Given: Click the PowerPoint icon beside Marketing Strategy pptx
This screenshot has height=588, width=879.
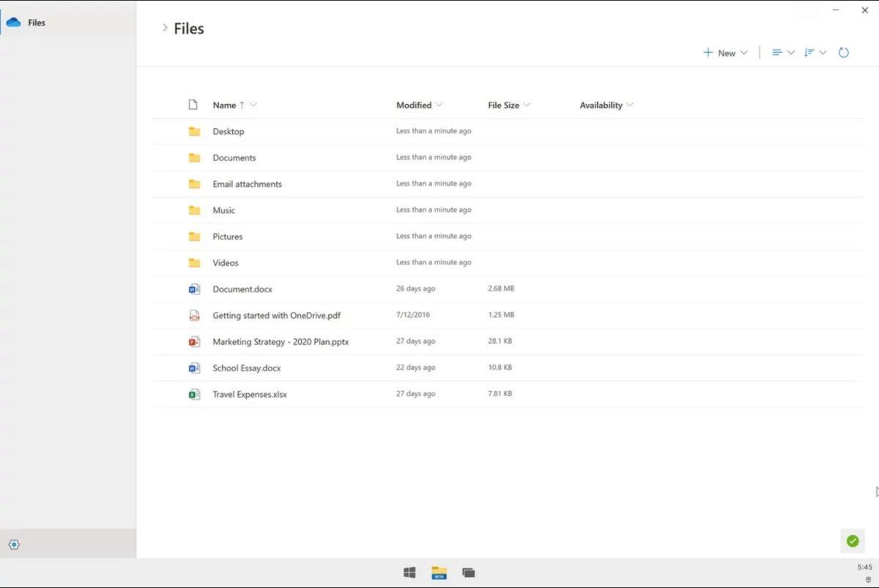Looking at the screenshot, I should click(194, 341).
